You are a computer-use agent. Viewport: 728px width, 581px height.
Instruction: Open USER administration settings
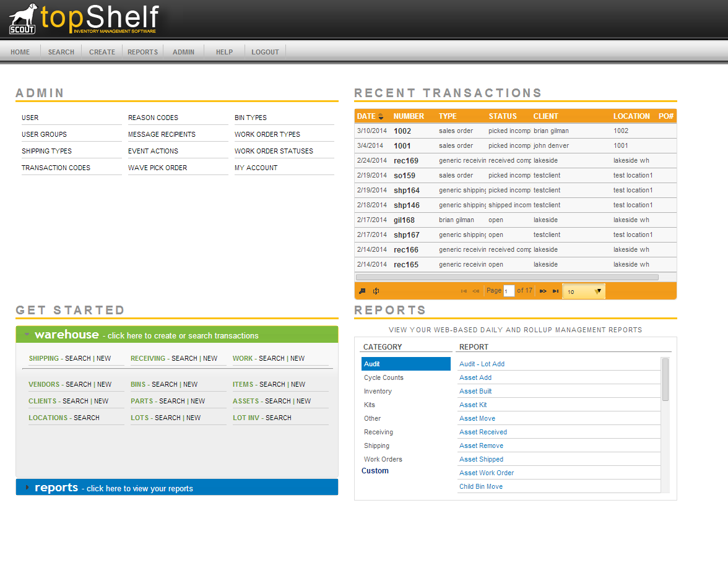tap(29, 118)
